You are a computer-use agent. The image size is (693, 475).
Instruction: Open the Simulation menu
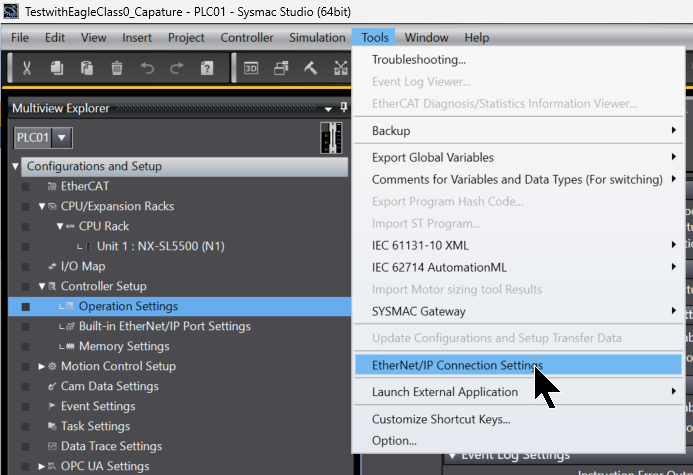click(x=317, y=38)
